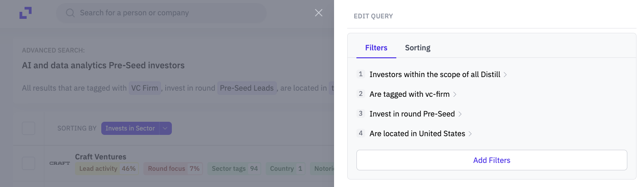Click the arrow next to Pre-Seed filter
Screen dimensions: 644x187
[460, 114]
